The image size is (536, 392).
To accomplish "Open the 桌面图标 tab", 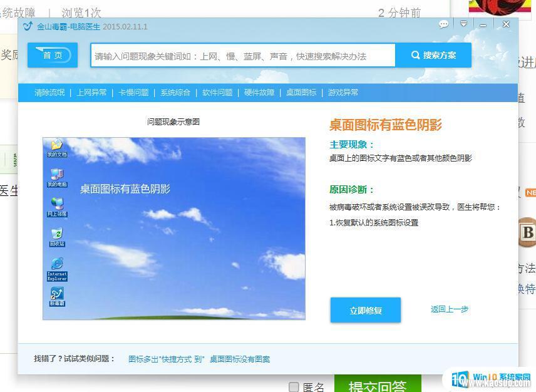I will click(x=301, y=92).
